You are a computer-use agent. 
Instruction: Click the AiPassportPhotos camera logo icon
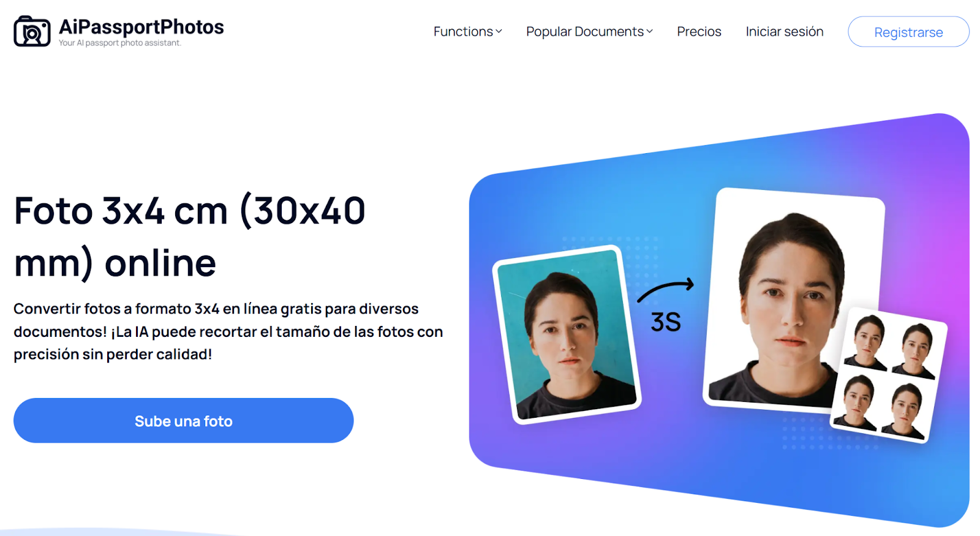(x=32, y=31)
